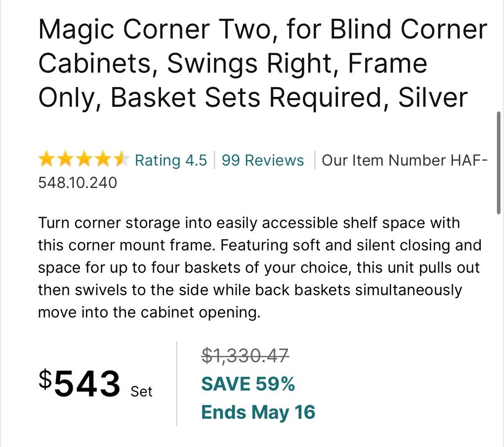Click the "SAVE 59%" discount label
This screenshot has height=447, width=504.
(248, 384)
